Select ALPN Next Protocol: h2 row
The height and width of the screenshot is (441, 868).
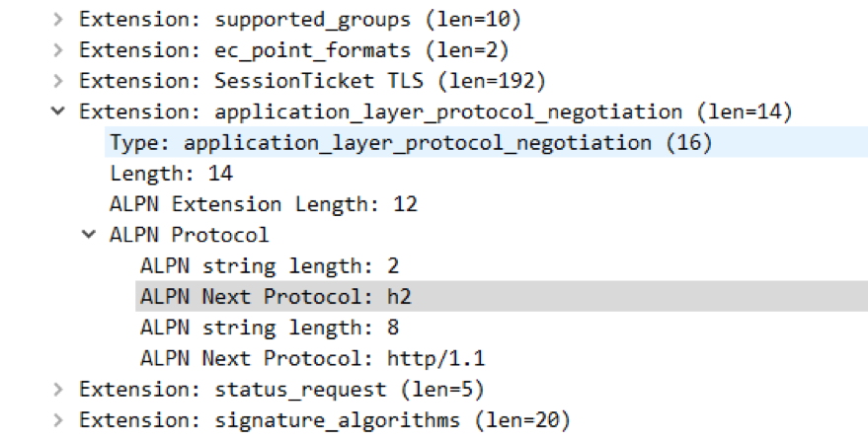tap(502, 297)
